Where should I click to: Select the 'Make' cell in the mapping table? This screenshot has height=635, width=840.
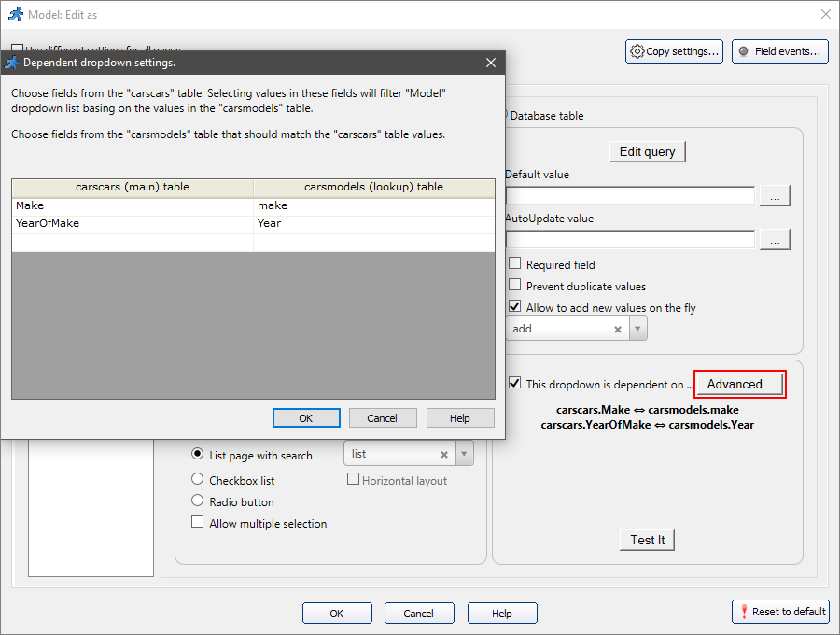point(56,205)
